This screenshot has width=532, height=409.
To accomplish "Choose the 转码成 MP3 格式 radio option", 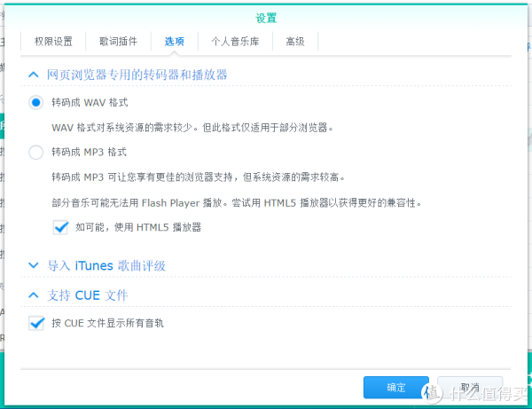I will tap(36, 153).
